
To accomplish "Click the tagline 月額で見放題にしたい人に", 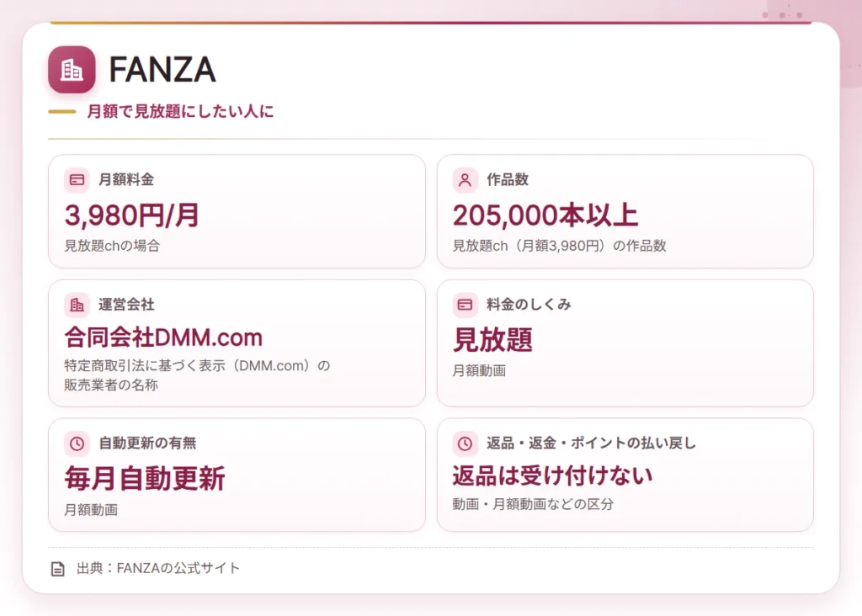I will click(180, 112).
